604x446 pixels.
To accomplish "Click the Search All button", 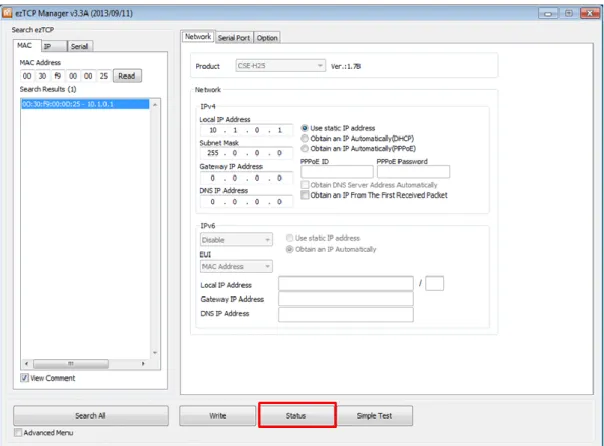I will tap(91, 416).
